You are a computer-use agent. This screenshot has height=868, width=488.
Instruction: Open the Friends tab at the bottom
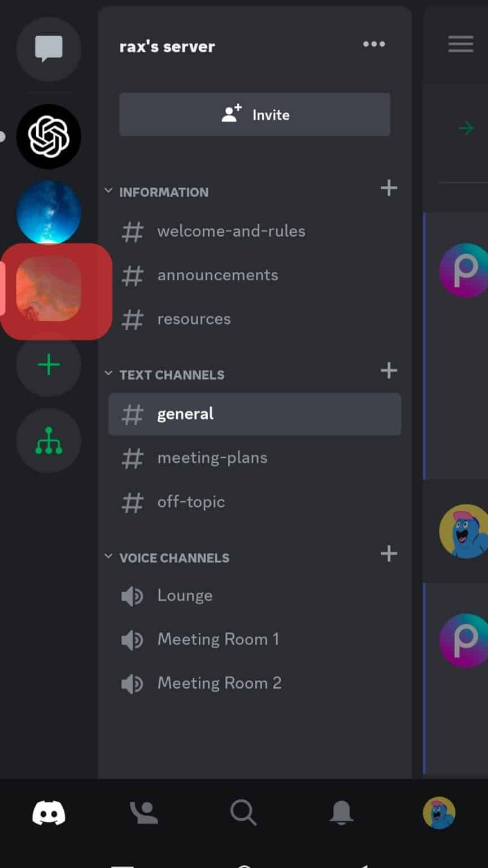pyautogui.click(x=143, y=812)
